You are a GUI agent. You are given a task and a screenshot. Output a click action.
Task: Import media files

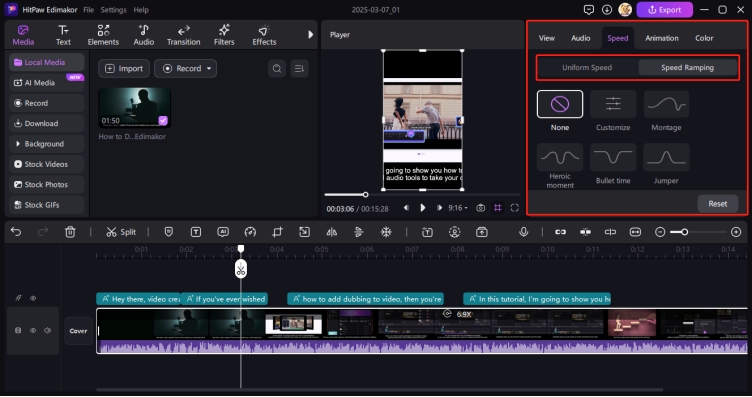[x=124, y=69]
